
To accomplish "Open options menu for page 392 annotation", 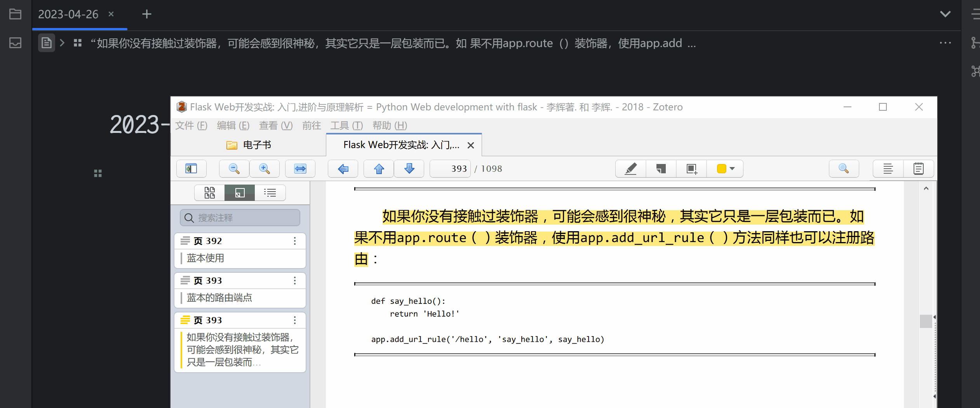I will point(295,241).
